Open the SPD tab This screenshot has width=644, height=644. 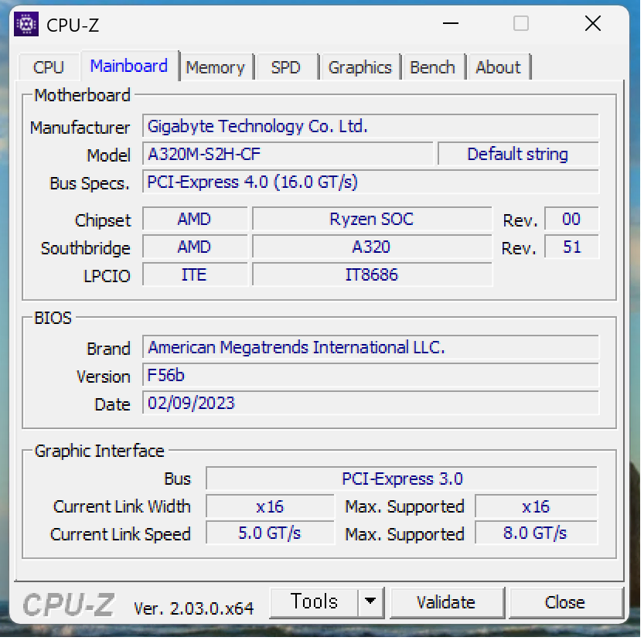point(286,67)
